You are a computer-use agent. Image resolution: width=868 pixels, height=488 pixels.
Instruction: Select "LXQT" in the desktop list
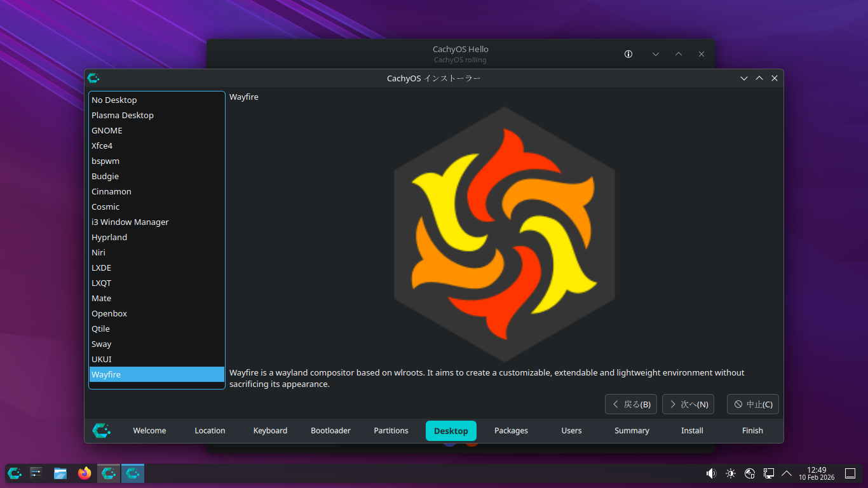tap(157, 283)
